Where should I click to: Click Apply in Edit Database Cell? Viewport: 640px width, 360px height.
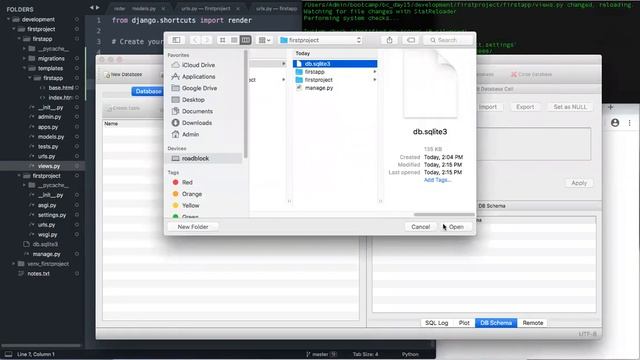(x=579, y=183)
